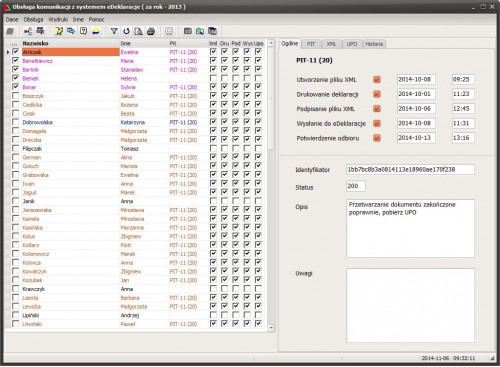Open the Dane menu

12,20
